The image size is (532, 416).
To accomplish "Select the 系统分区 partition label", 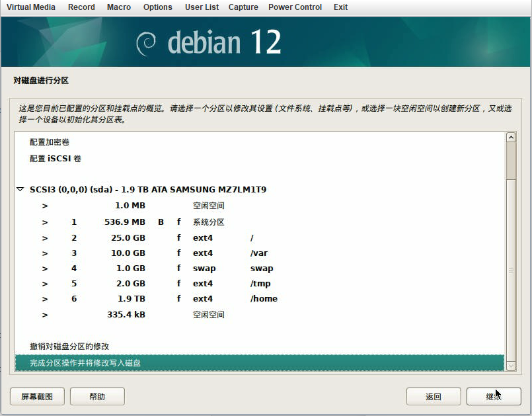I will coord(209,222).
